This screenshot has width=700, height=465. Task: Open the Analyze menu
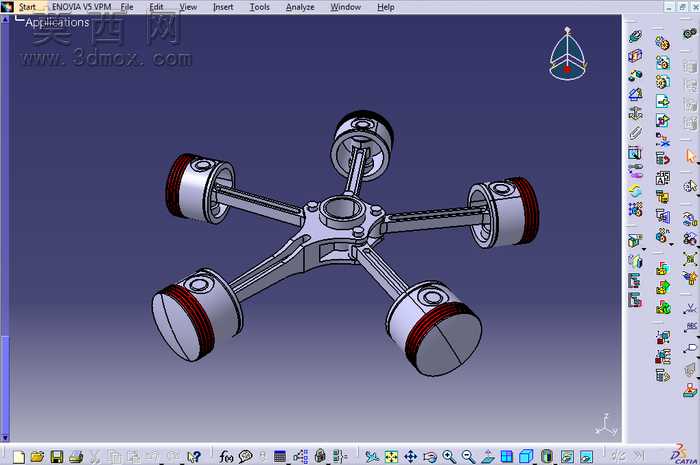[300, 7]
